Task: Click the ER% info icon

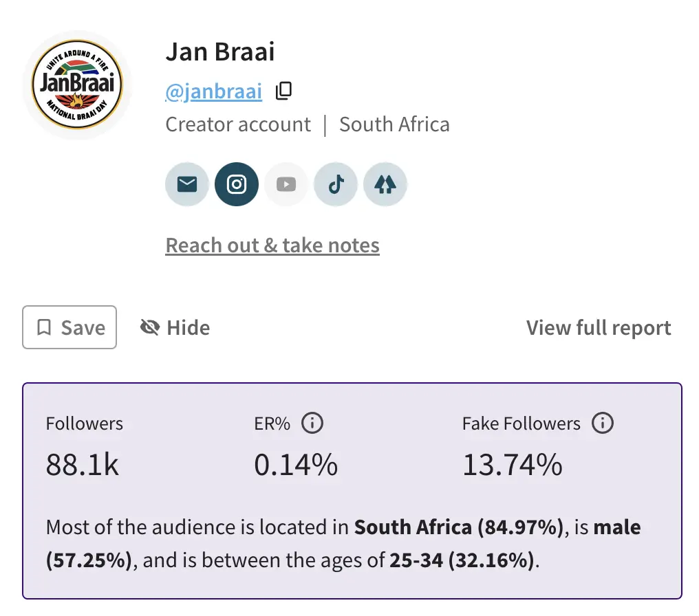Action: click(313, 423)
